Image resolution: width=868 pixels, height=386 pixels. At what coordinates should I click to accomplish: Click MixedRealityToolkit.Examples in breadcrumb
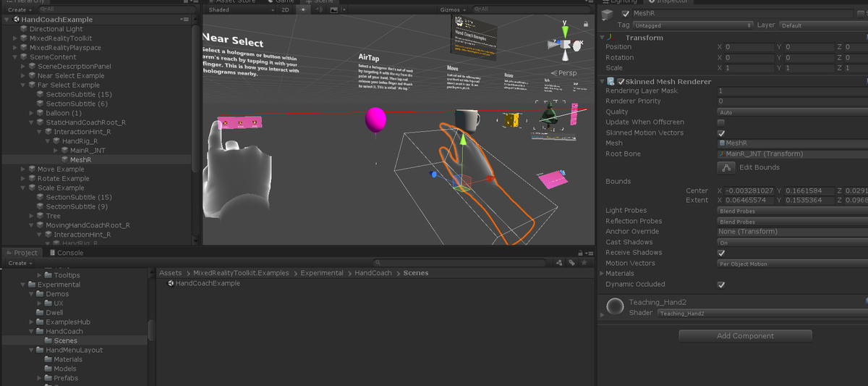(241, 273)
